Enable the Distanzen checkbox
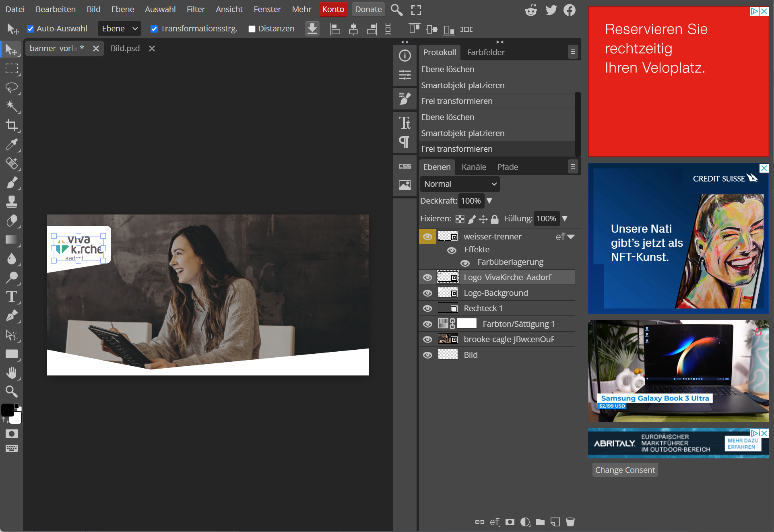 [x=252, y=29]
